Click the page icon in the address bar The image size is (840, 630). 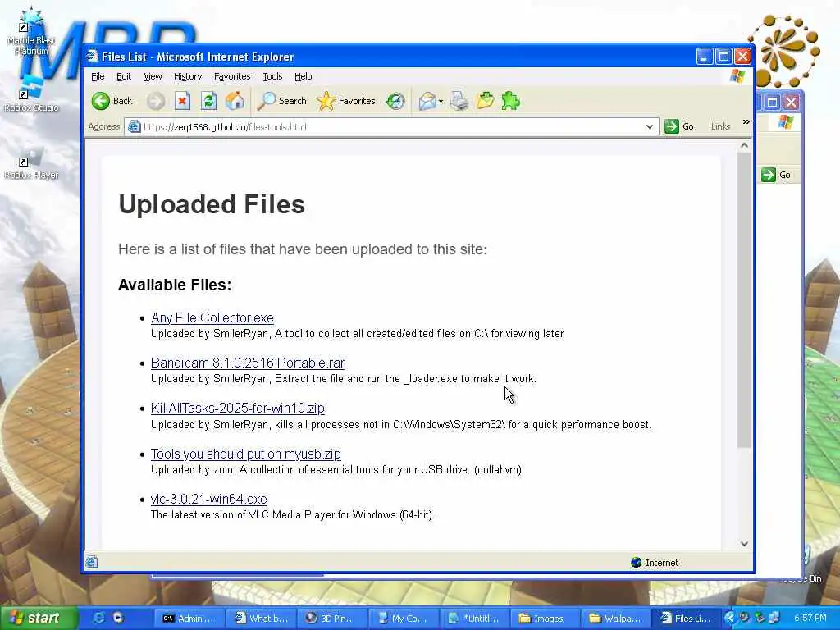[x=134, y=127]
